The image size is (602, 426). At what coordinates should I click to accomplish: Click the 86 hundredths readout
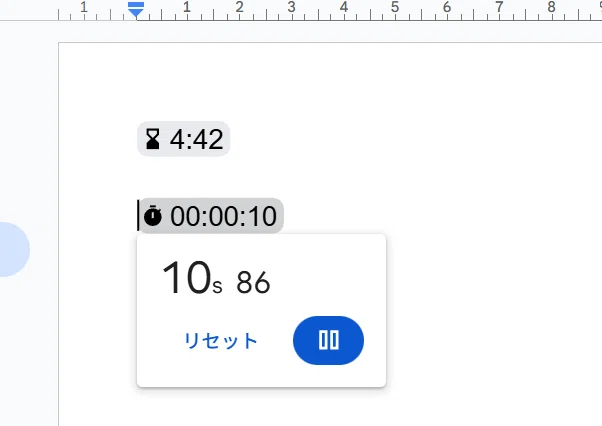click(x=253, y=282)
